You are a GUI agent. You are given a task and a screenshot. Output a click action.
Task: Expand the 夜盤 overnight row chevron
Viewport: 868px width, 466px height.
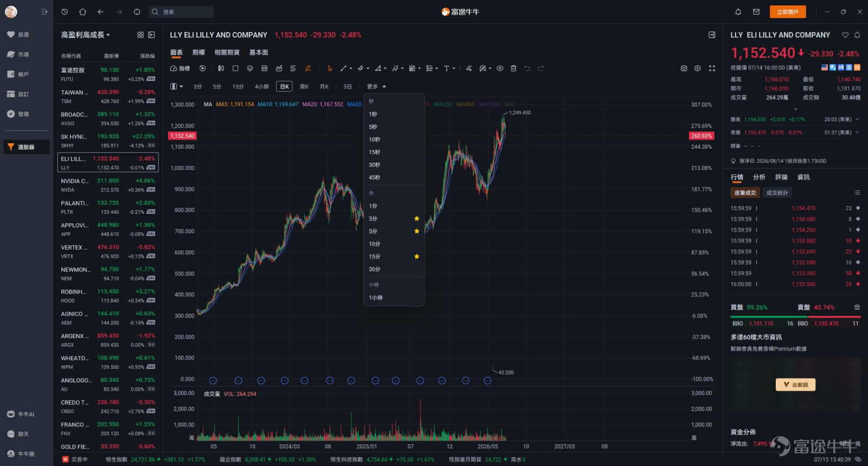(x=857, y=132)
